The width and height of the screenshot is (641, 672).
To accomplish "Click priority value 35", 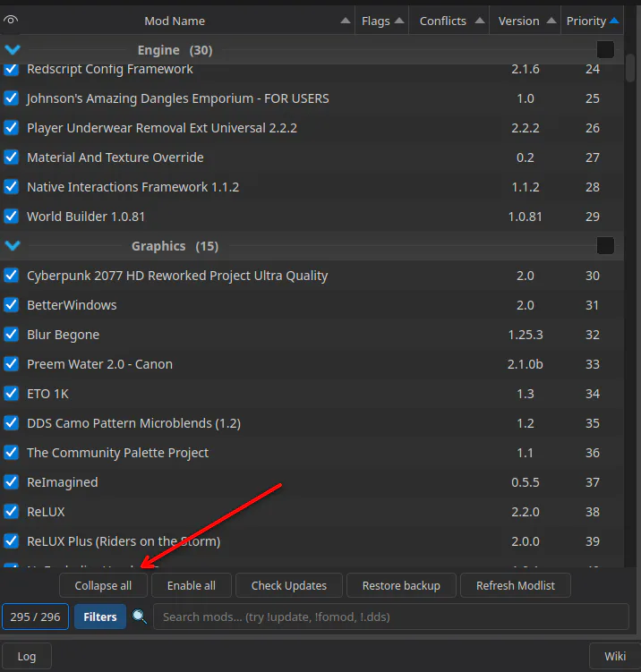I will [593, 423].
